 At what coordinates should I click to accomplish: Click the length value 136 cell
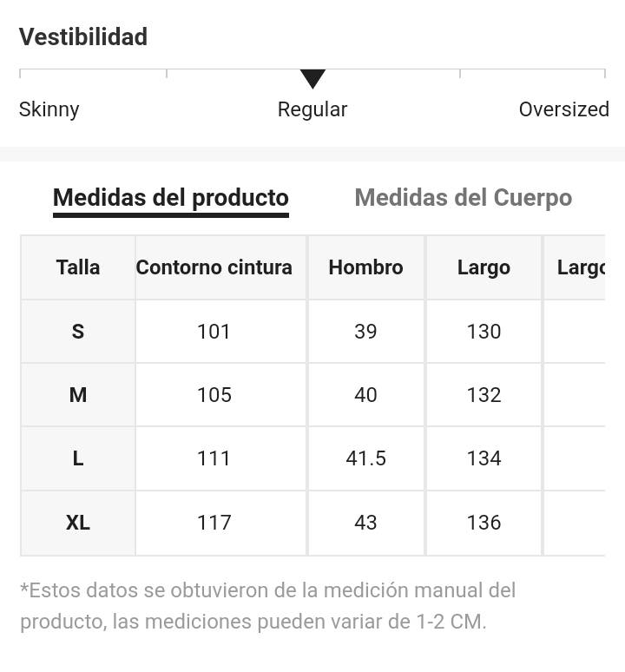(484, 523)
